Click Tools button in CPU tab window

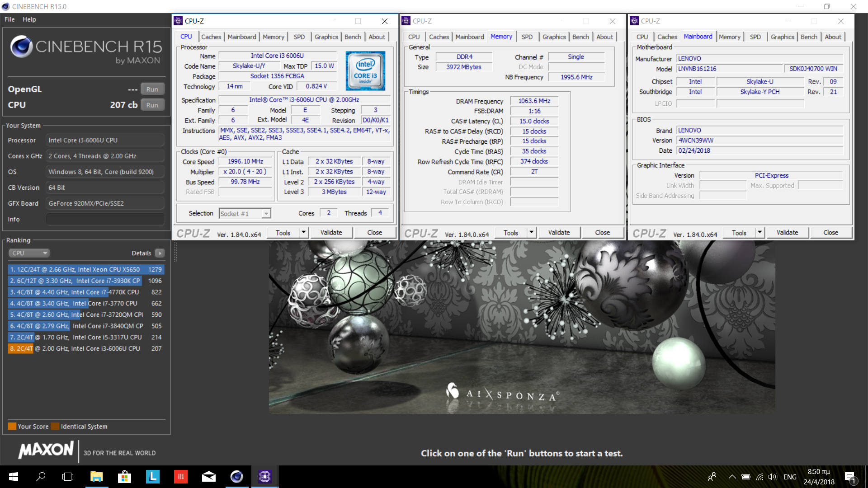pyautogui.click(x=283, y=233)
